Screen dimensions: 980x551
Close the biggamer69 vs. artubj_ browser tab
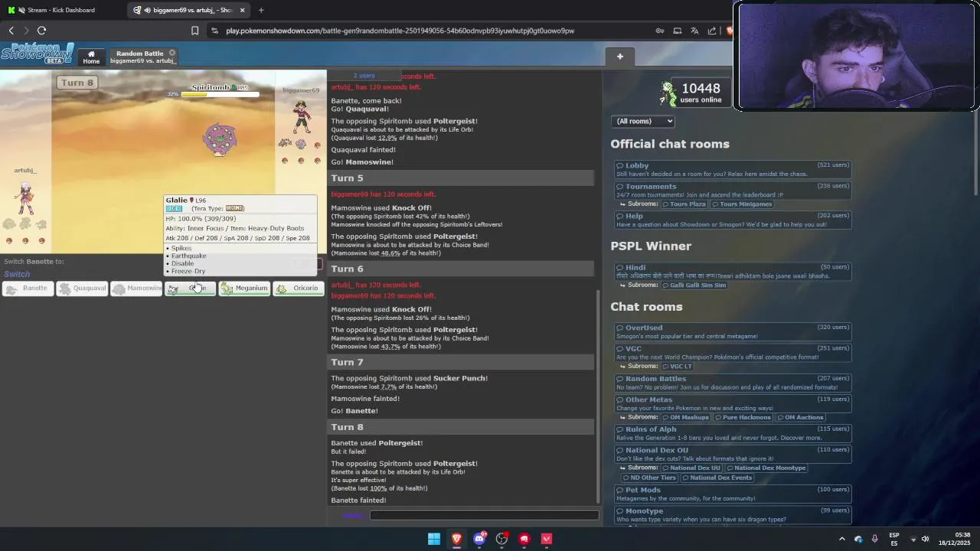[x=243, y=10]
